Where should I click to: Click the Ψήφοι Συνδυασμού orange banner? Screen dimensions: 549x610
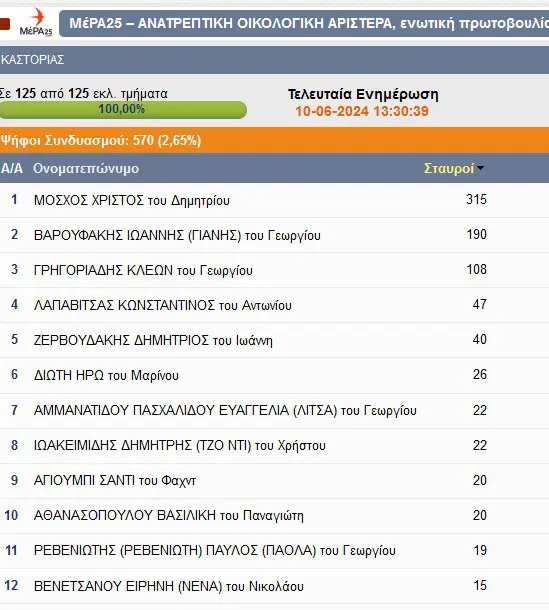[x=274, y=140]
